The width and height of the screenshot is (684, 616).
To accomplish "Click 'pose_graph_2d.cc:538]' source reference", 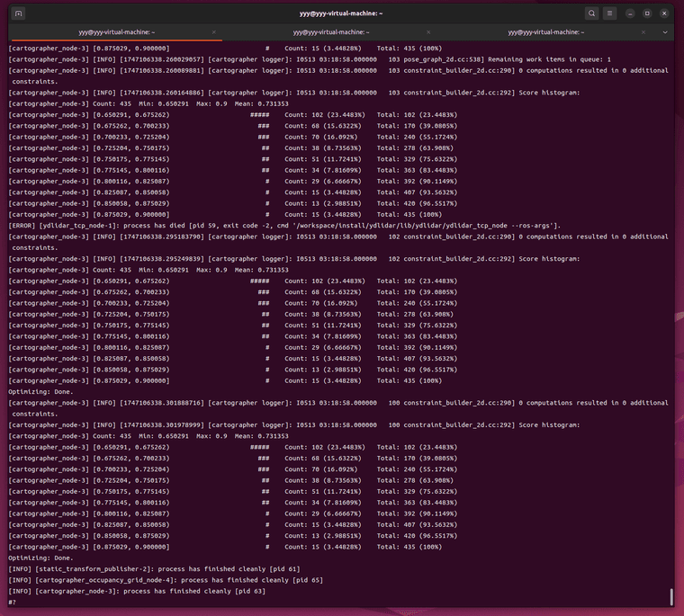I will (444, 59).
